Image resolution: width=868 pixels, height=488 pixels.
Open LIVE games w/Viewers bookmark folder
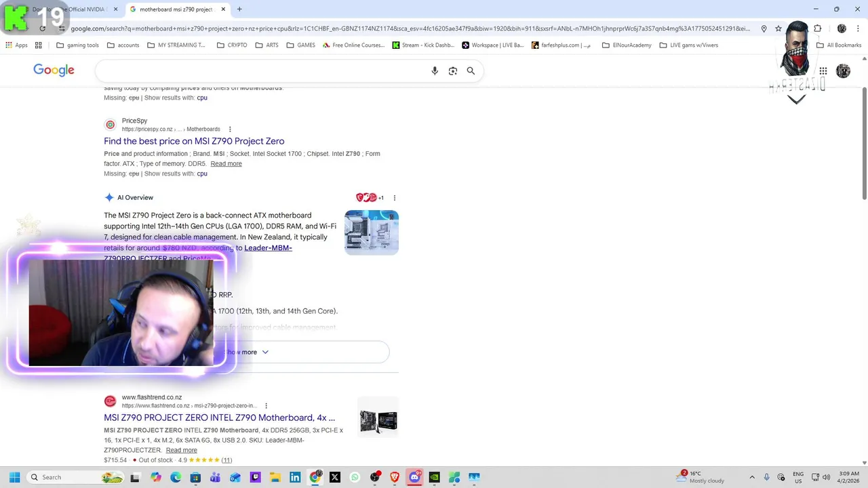click(x=688, y=45)
